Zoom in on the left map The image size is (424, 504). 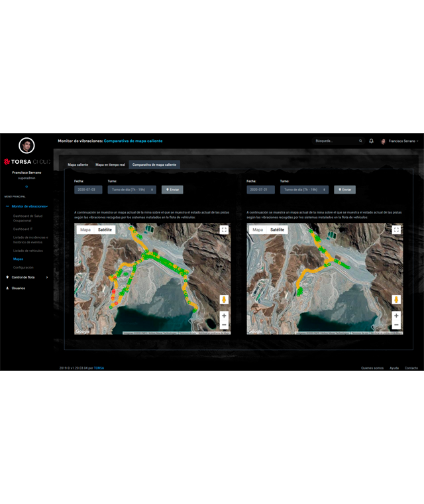coord(224,316)
